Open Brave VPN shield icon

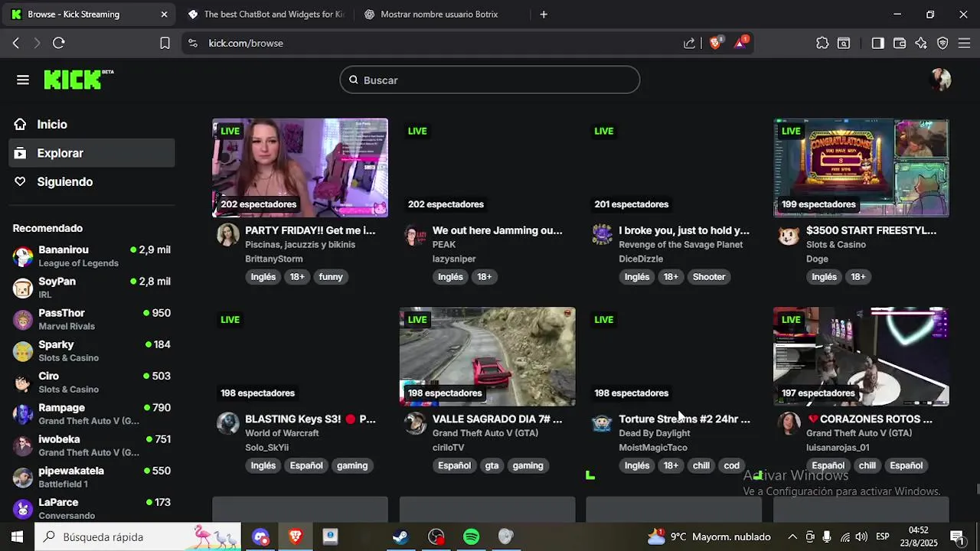(x=942, y=44)
